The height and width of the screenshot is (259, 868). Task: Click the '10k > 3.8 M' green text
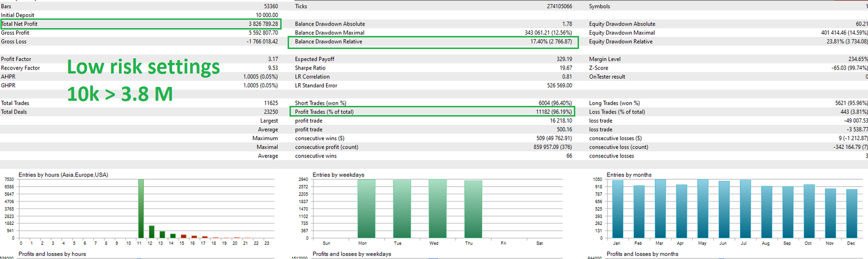click(x=120, y=94)
